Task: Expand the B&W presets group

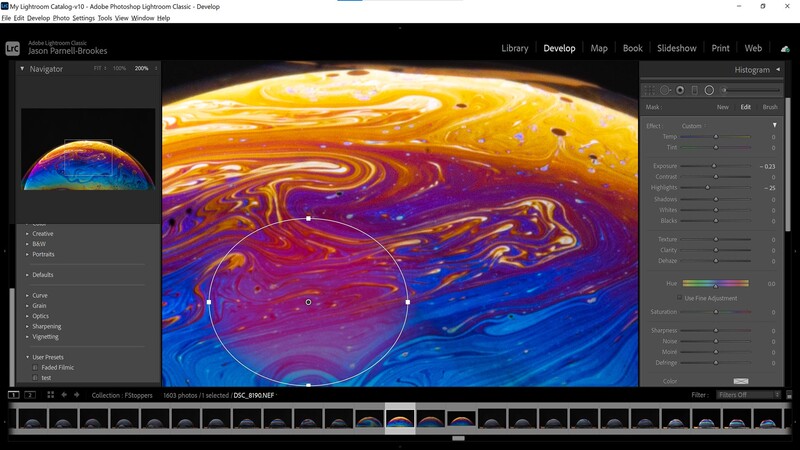Action: [27, 244]
